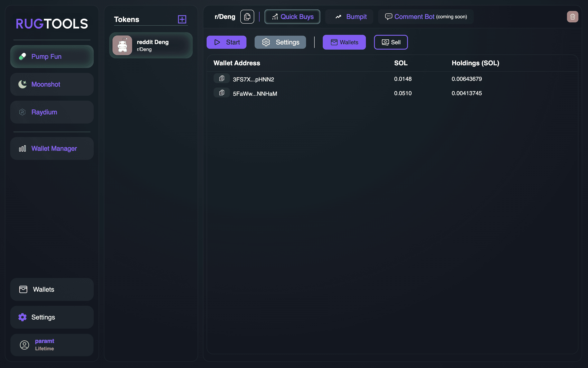Image resolution: width=588 pixels, height=368 pixels.
Task: Copy the r/Deng token address
Action: pyautogui.click(x=247, y=17)
